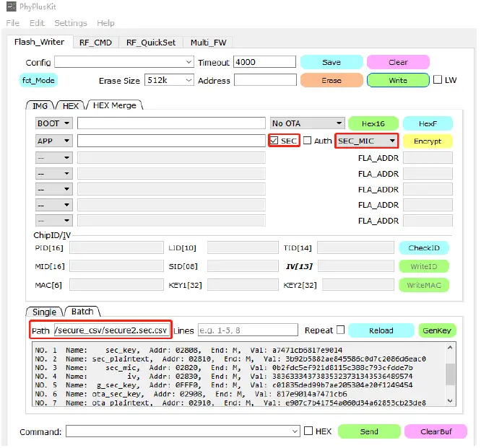Open the No OTA dropdown
Screen dimensions: 481x448
(308, 123)
